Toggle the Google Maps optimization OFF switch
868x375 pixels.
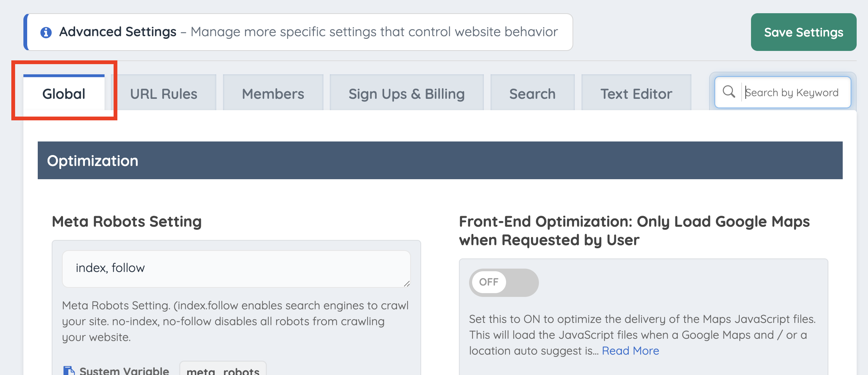[504, 282]
